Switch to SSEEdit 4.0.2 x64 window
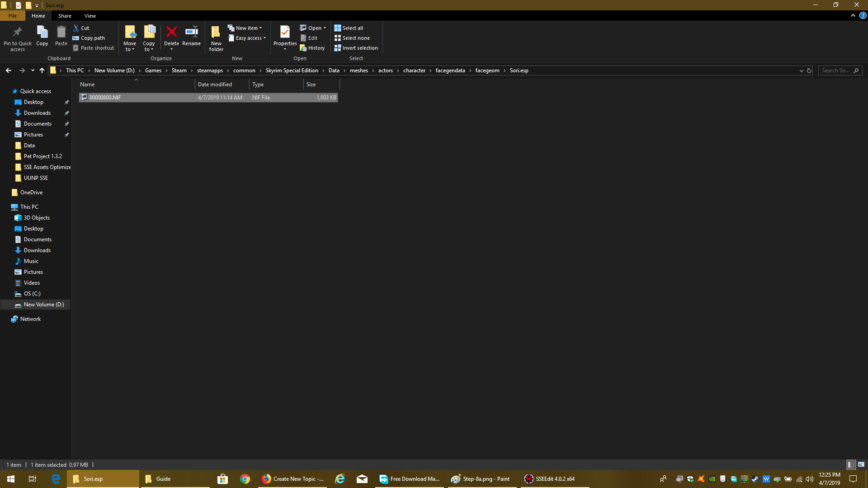 (x=554, y=479)
